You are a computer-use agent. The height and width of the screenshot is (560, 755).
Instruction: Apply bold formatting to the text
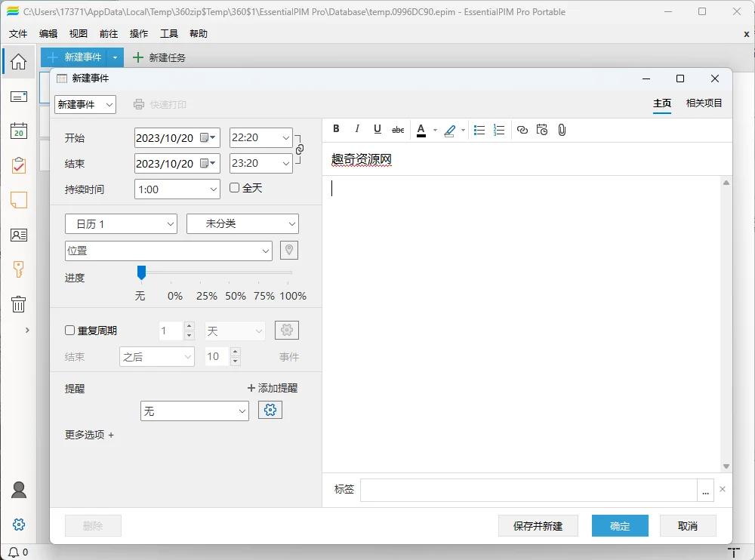click(x=336, y=129)
